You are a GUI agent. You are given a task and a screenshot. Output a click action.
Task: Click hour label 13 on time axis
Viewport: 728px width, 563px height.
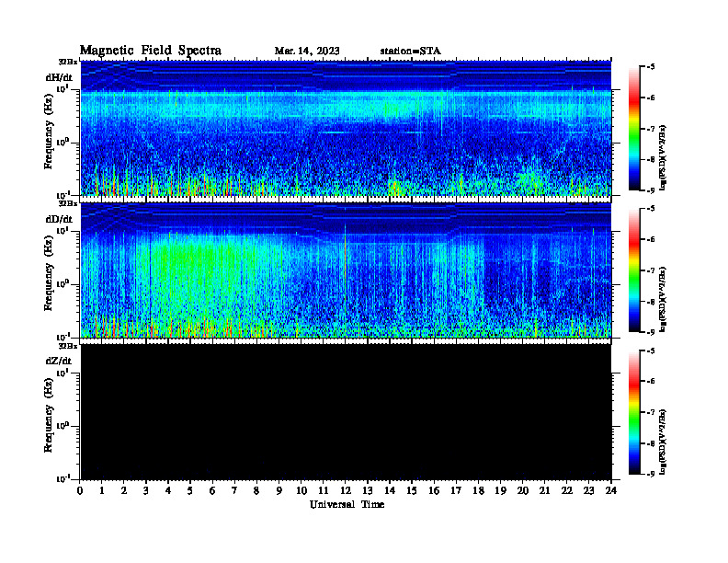pyautogui.click(x=368, y=491)
